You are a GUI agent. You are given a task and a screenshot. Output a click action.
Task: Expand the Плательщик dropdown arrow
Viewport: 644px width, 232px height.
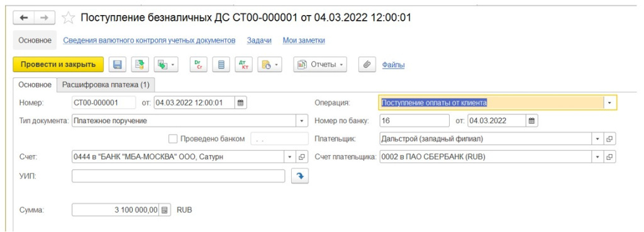[x=598, y=139]
